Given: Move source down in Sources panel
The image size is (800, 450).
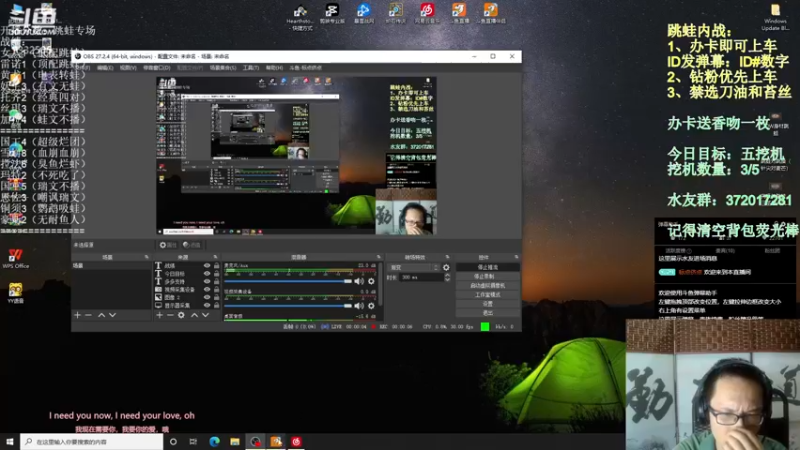Looking at the screenshot, I should tap(205, 315).
